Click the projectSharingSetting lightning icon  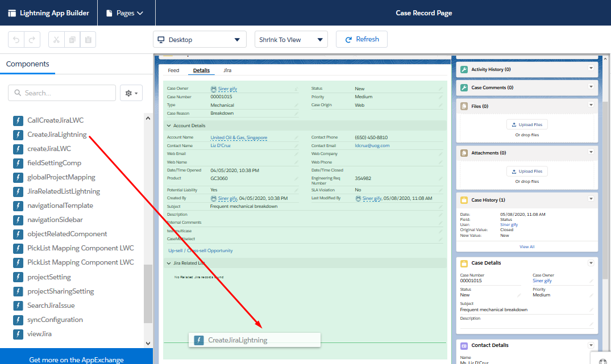point(18,291)
